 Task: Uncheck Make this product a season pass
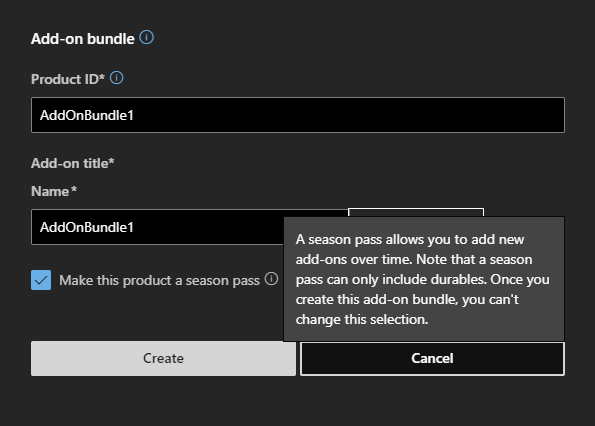pos(41,280)
